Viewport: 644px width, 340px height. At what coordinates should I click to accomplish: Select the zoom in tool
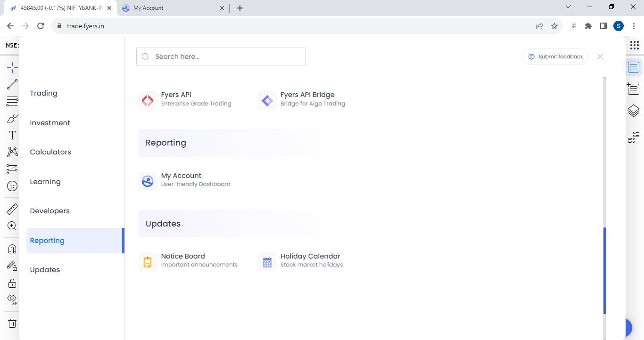[x=12, y=226]
